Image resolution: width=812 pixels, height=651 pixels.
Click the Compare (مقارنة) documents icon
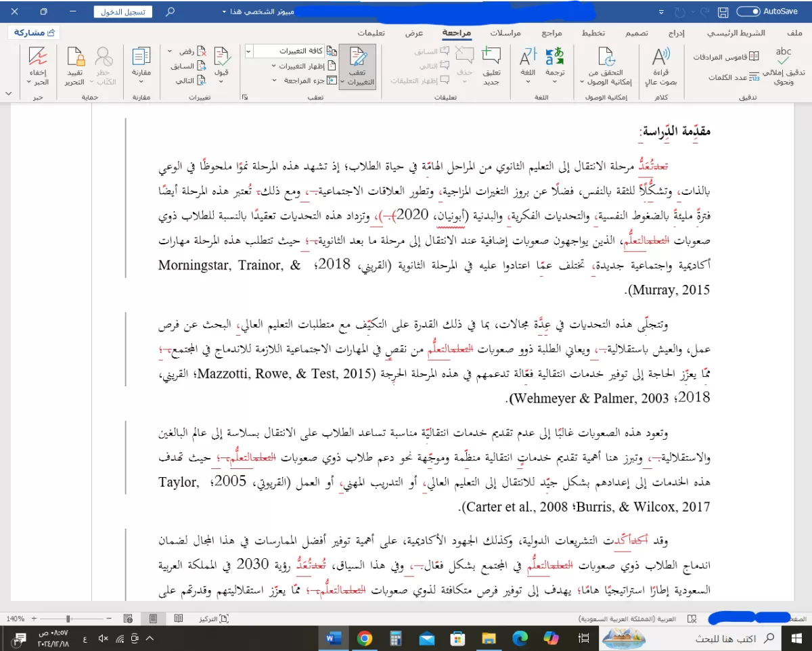141,57
